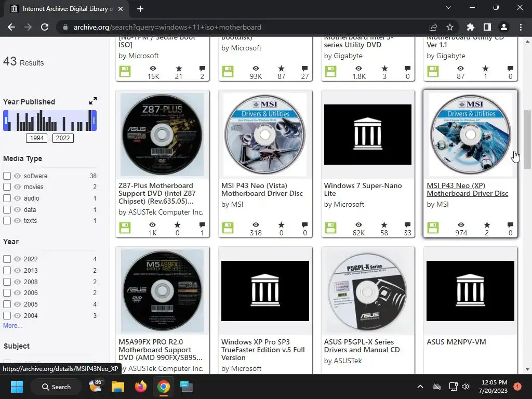Edit the 2022 end year field
532x399 pixels.
click(63, 138)
